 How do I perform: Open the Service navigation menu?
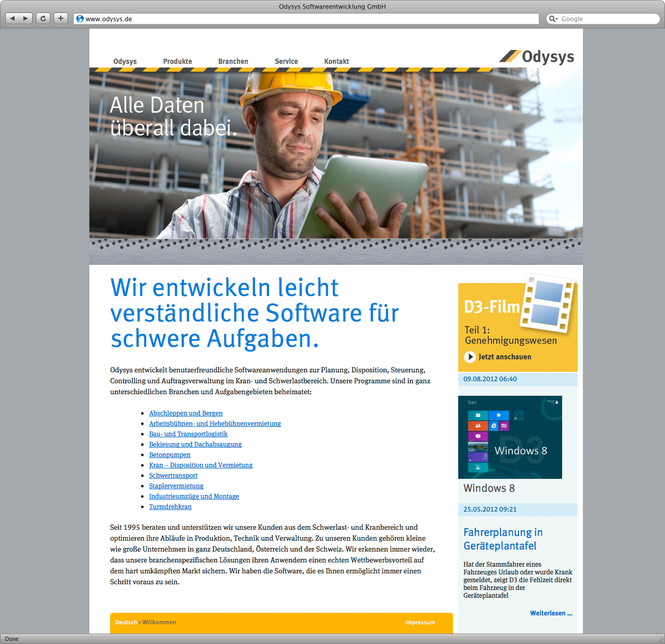click(x=286, y=61)
